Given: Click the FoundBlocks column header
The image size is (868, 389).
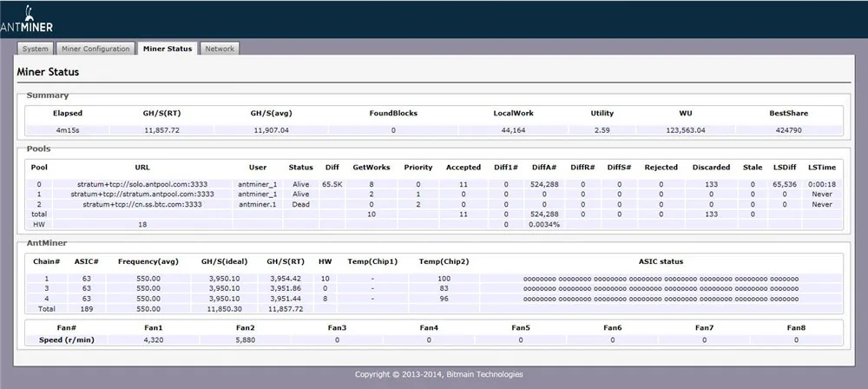Looking at the screenshot, I should [x=393, y=113].
